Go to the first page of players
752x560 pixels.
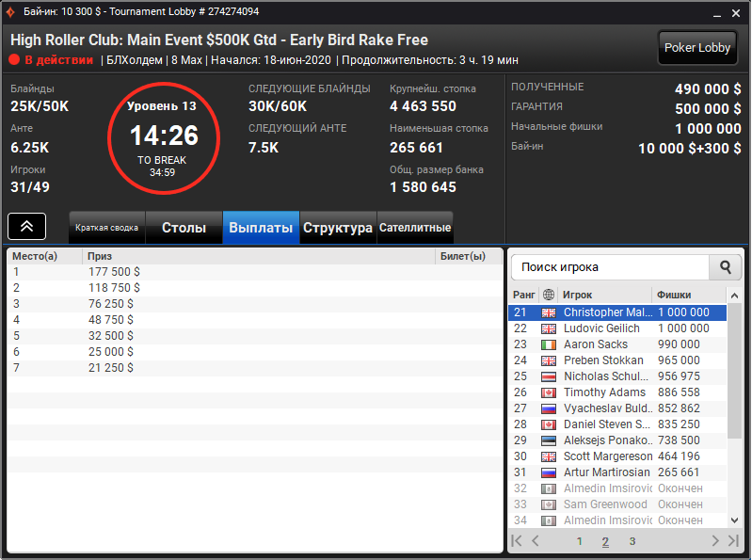coord(517,541)
